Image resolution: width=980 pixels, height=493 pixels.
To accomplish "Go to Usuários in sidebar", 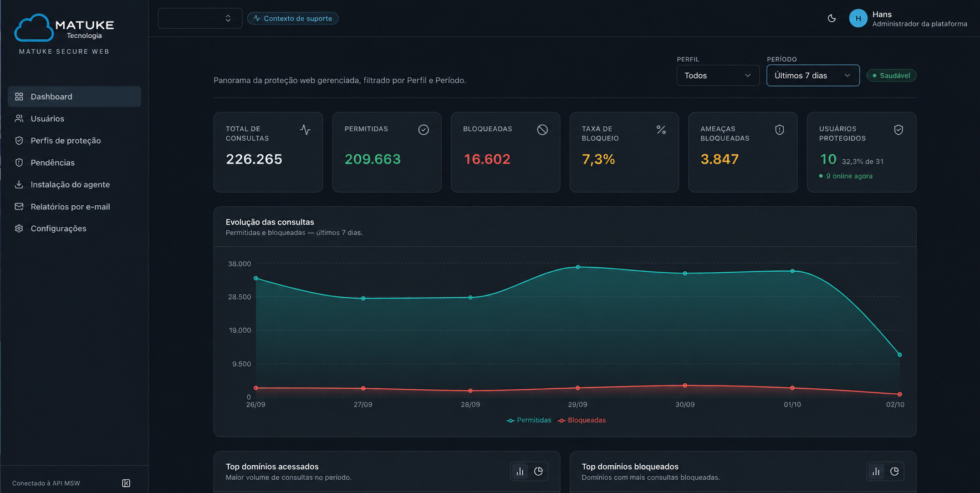I will (x=74, y=119).
